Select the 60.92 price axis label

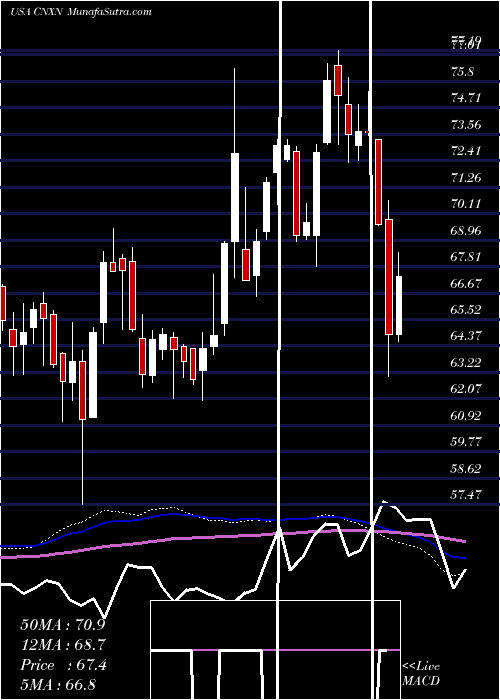tap(466, 416)
